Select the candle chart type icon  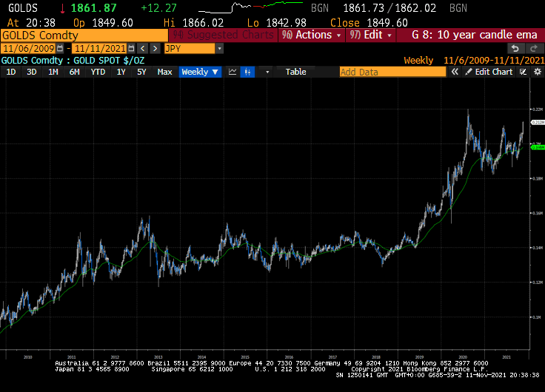[247, 72]
